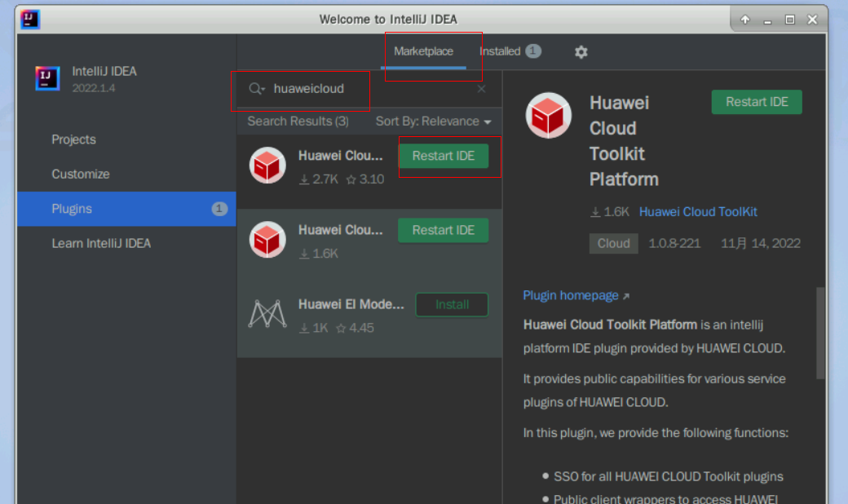The width and height of the screenshot is (848, 504).
Task: Open the Customize section
Action: (x=80, y=174)
